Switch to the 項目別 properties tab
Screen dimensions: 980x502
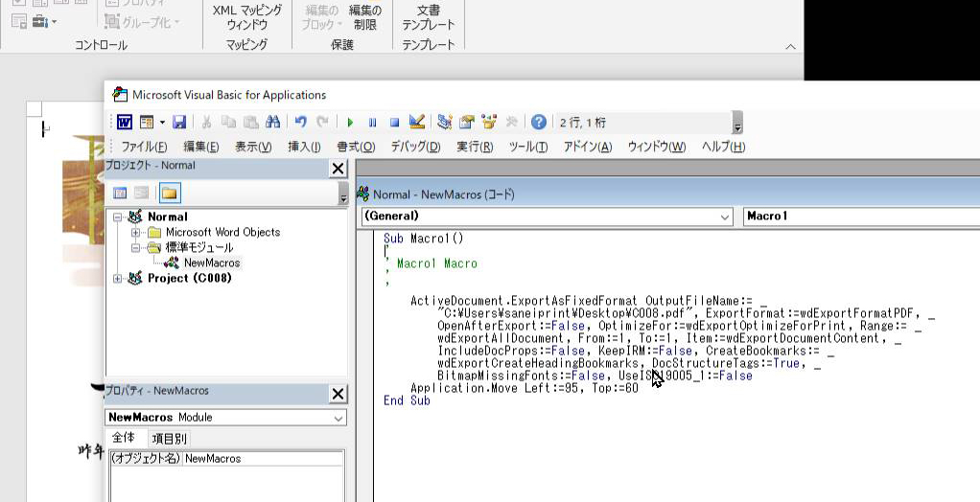[x=169, y=439]
